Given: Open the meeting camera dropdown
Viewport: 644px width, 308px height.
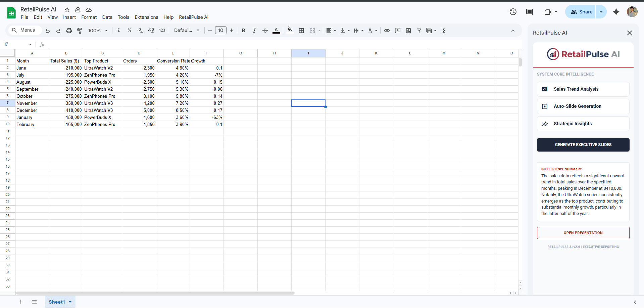Looking at the screenshot, I should pos(556,12).
